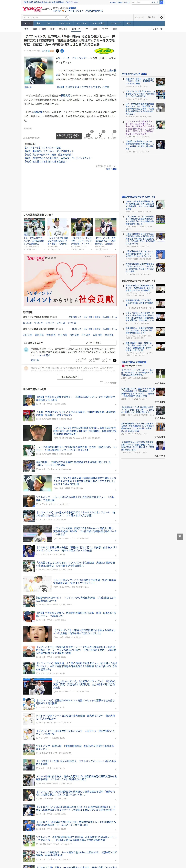This screenshot has height=868, width=186.
Task: Play the fifth video in 動画アクセスランキング
Action: (160, 346)
